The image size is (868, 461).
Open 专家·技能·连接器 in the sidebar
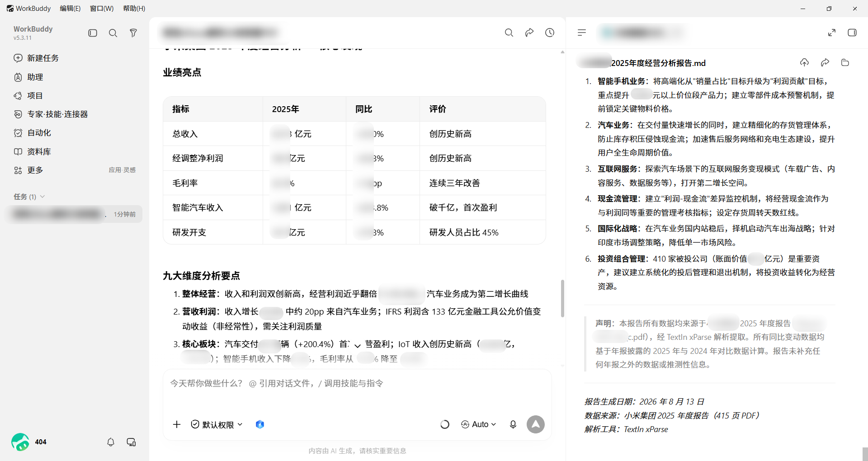point(57,114)
